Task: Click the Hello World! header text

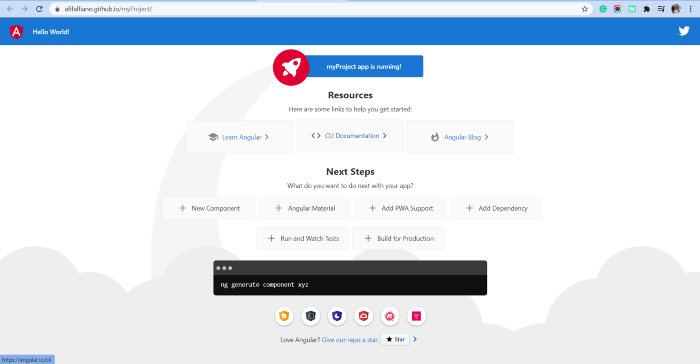Action: 51,32
